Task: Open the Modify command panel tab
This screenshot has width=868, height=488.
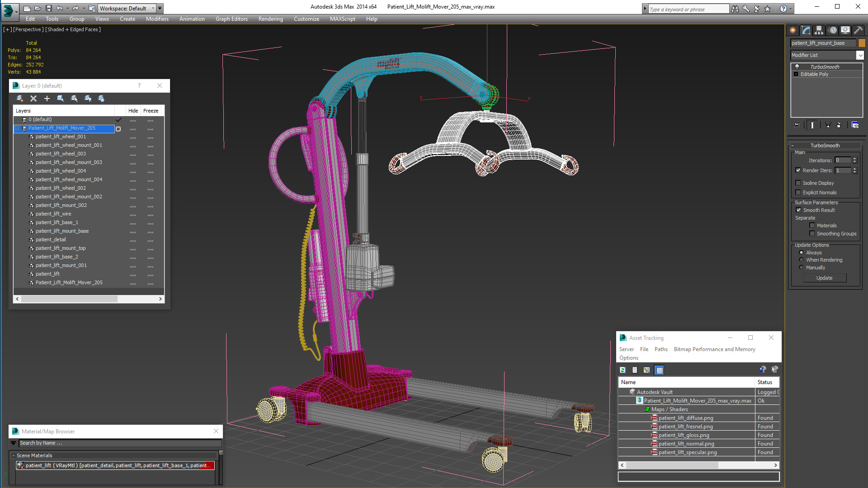Action: pyautogui.click(x=806, y=30)
